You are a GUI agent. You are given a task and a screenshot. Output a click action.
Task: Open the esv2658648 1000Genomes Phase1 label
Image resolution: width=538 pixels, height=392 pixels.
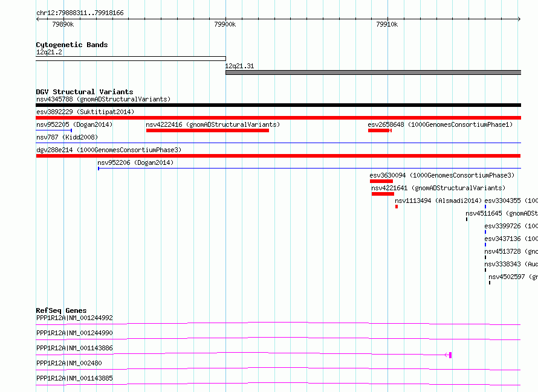click(440, 124)
